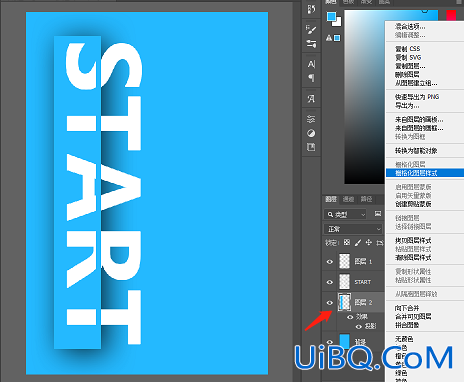Screen dimensions: 464x382
Task: Toggle visibility of 投影 drop shadow
Action: pyautogui.click(x=358, y=327)
